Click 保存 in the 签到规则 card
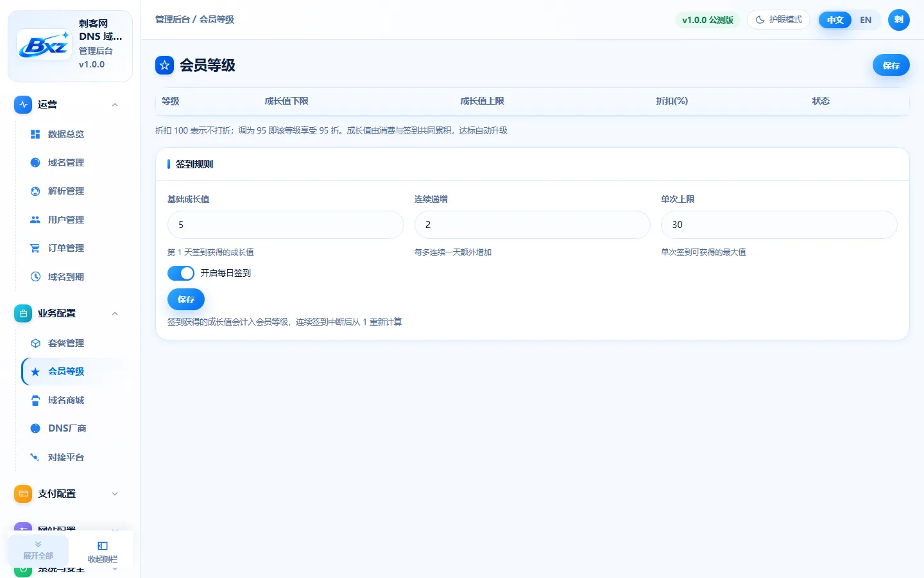The width and height of the screenshot is (924, 578). 186,299
